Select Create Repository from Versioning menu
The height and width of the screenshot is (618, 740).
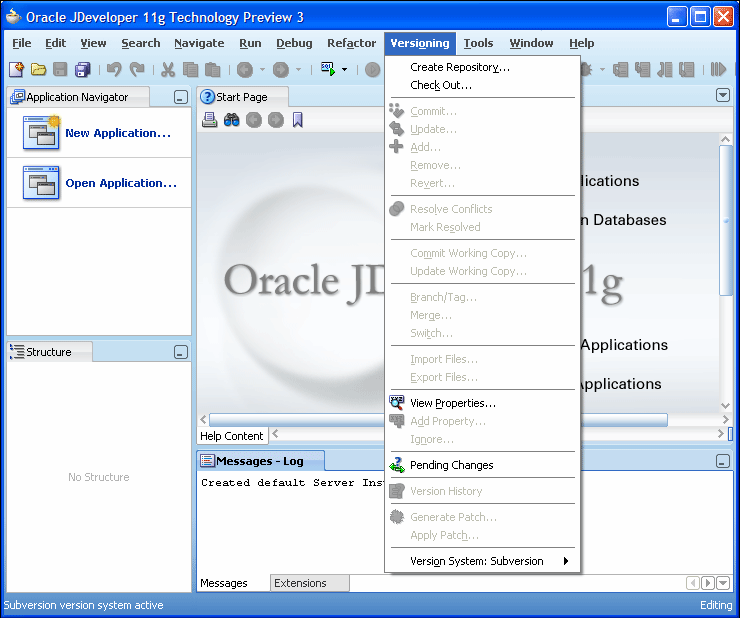[x=483, y=67]
